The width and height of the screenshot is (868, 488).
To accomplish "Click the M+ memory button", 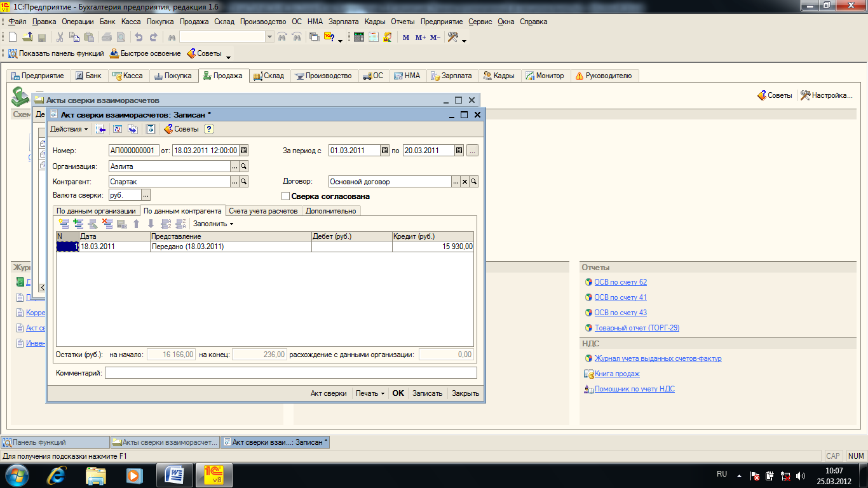I will (x=420, y=37).
